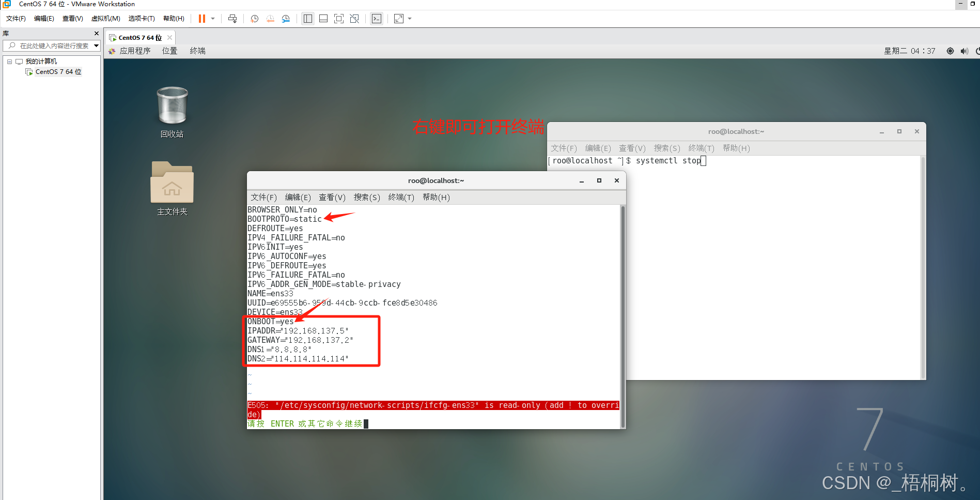Open the Snapshot Manager icon
980x500 pixels.
(x=286, y=19)
